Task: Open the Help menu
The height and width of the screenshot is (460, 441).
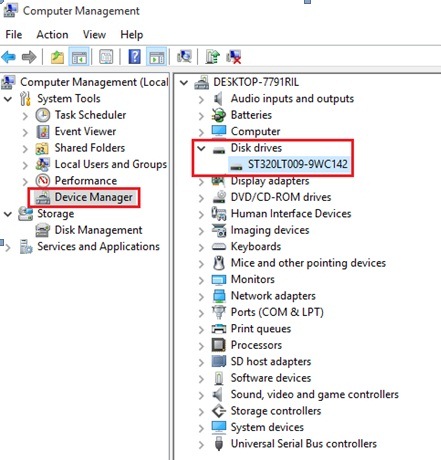Action: [x=132, y=35]
